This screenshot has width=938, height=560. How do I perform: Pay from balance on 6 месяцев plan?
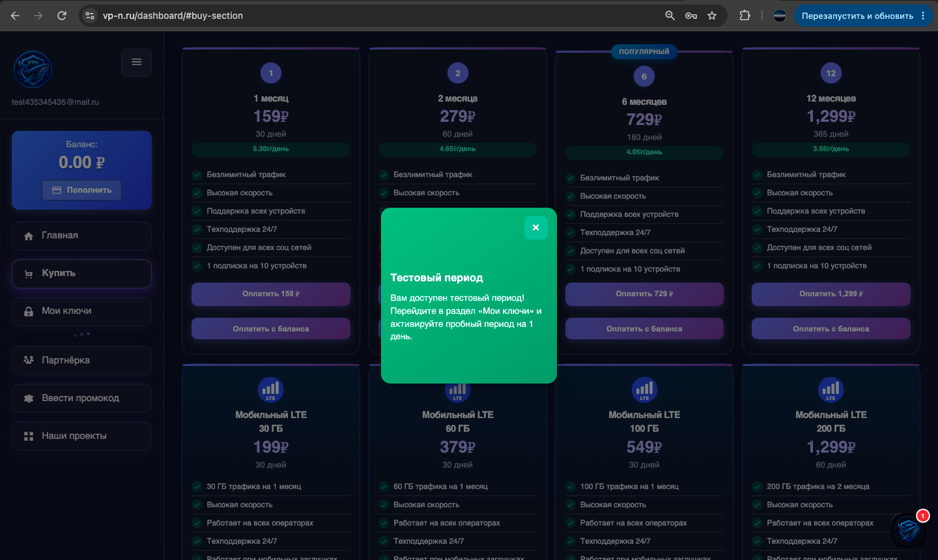pos(644,329)
